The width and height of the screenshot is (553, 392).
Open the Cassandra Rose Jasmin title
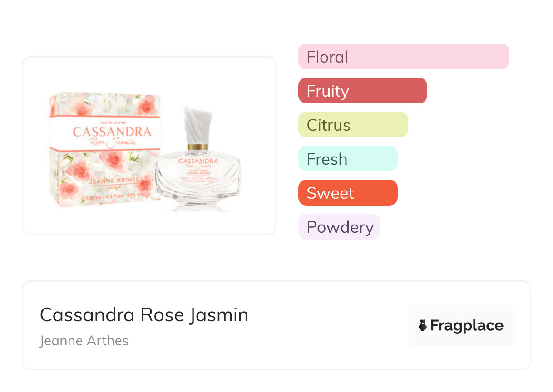point(144,315)
